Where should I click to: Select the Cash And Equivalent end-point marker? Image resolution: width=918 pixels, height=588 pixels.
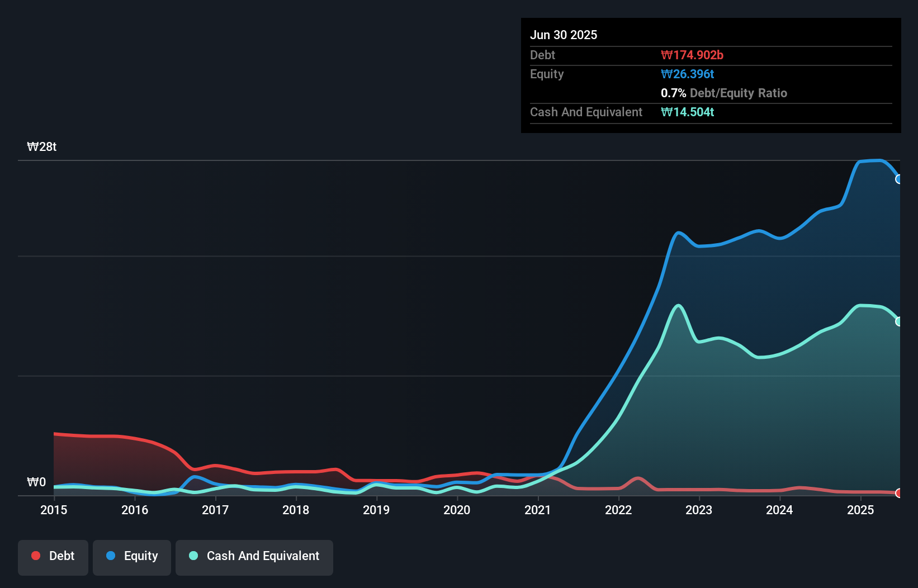click(899, 321)
